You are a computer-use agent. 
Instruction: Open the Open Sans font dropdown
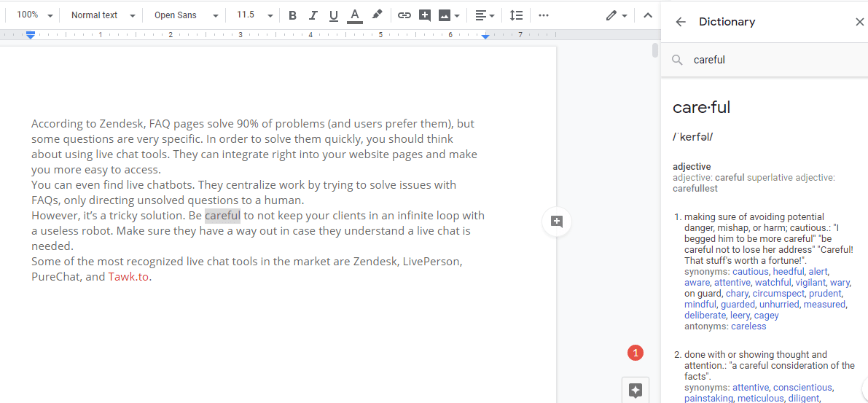coord(187,15)
